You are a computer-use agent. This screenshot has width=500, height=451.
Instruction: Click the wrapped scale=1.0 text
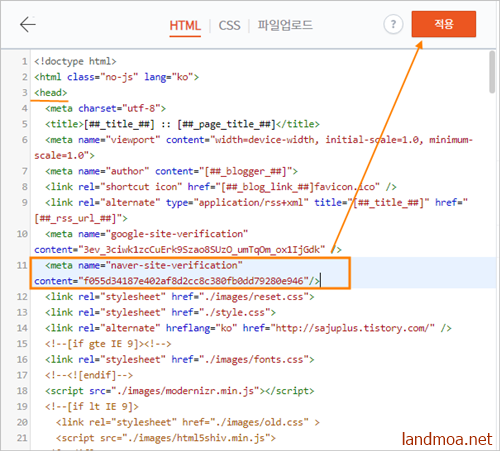[x=64, y=155]
